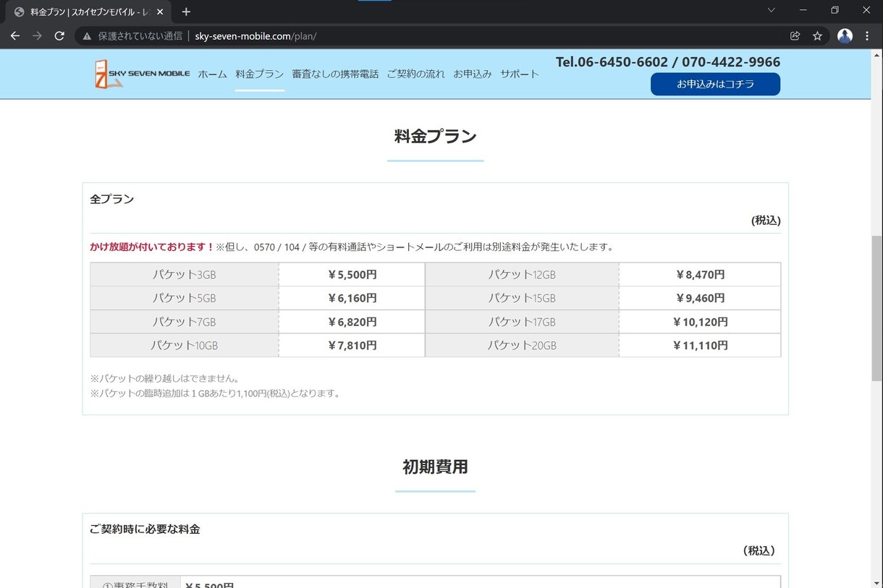Click the パケットの臨時追加 1,100円 note

click(215, 393)
